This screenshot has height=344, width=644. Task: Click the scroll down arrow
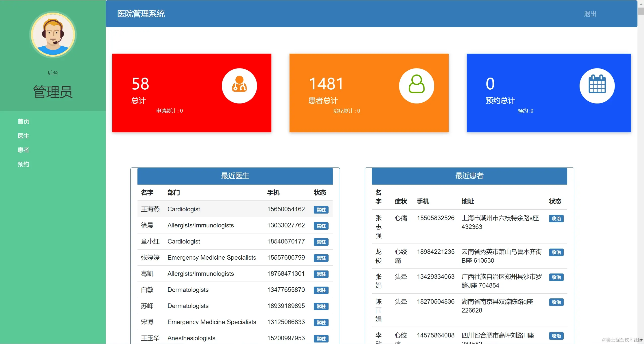[x=641, y=340]
